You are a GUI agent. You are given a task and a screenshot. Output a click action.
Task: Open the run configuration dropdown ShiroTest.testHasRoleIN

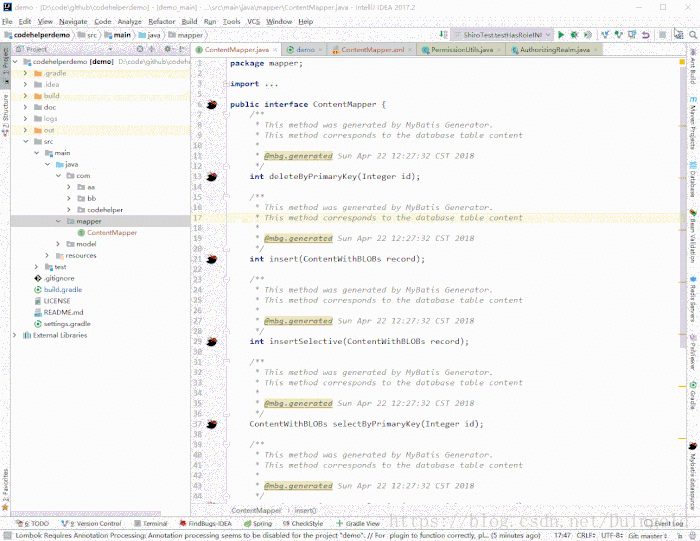point(502,35)
